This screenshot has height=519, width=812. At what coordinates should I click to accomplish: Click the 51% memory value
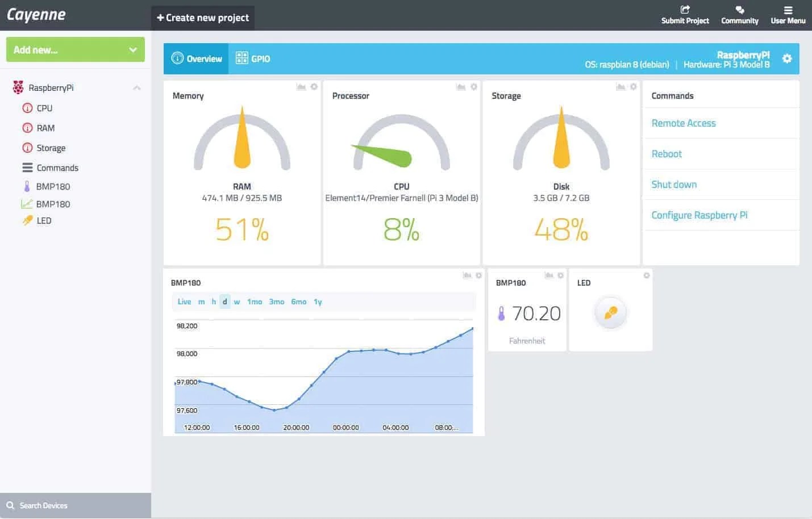click(x=242, y=230)
